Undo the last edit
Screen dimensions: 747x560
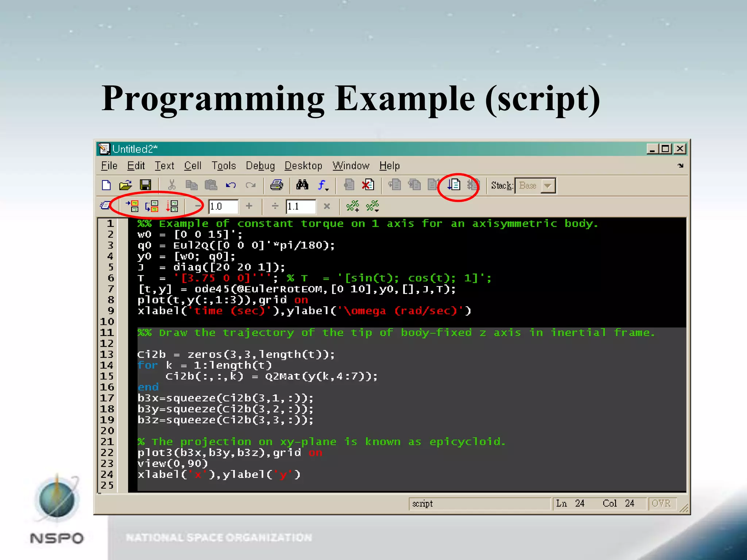pos(231,185)
